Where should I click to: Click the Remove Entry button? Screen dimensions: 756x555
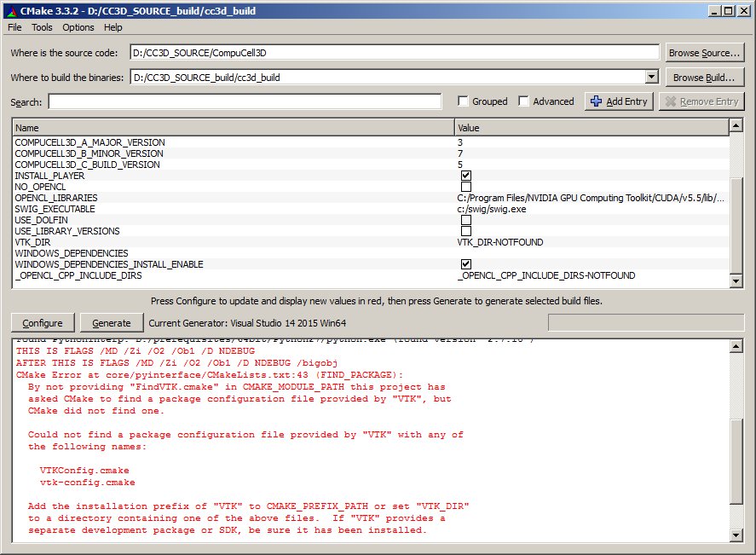click(x=702, y=101)
